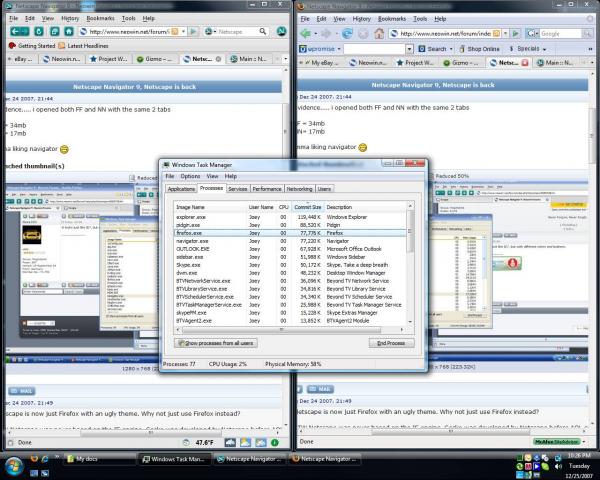Click the grey Forward arrow in right browser window
Screen dimensions: 600x480
(326, 34)
